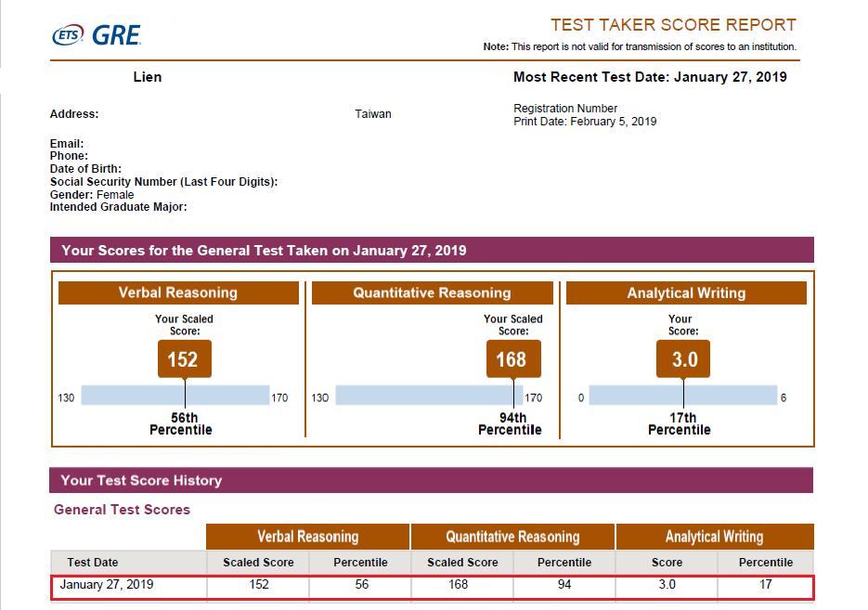Click 'Your Scaled Score:' label under Verbal Reasoning
This screenshot has width=868, height=610.
[184, 325]
